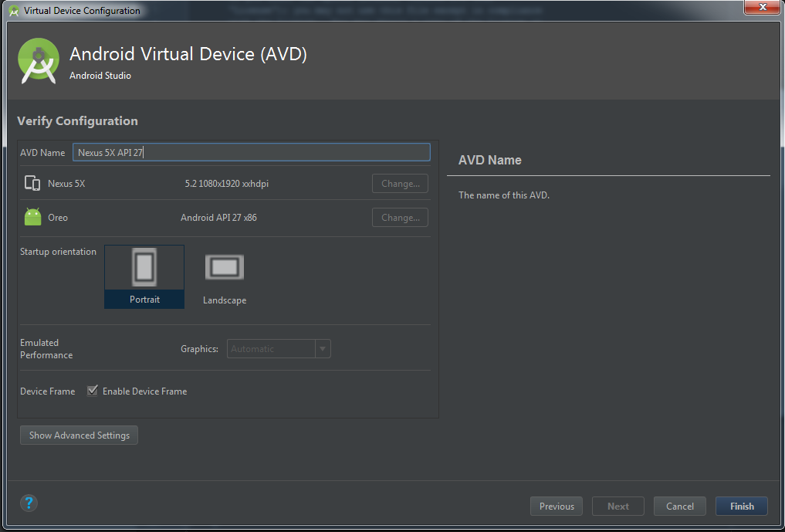Screen dimensions: 785x532
Task: Click the Graphics Automatic combo box
Action: coord(271,349)
